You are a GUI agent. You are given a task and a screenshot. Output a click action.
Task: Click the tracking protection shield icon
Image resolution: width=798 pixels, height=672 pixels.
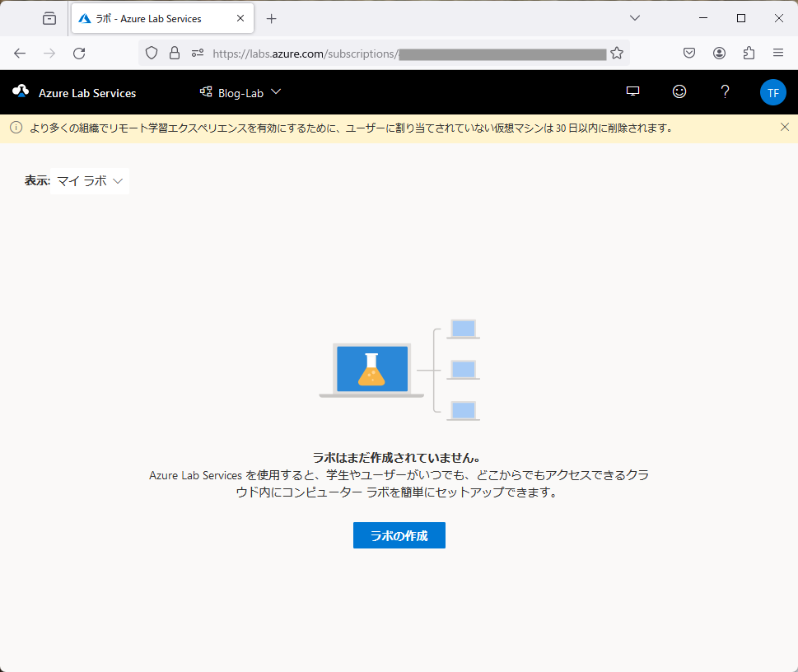(x=152, y=53)
